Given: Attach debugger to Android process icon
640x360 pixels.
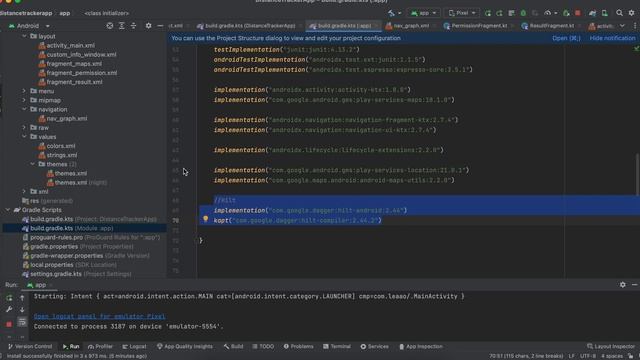Looking at the screenshot, I should (x=566, y=13).
